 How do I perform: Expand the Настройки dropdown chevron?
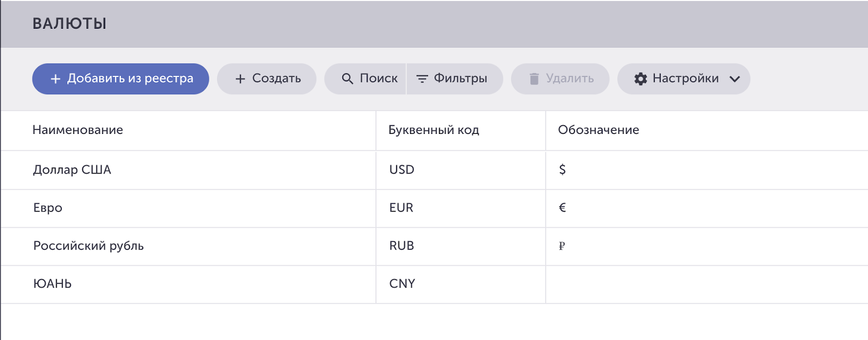tap(735, 79)
